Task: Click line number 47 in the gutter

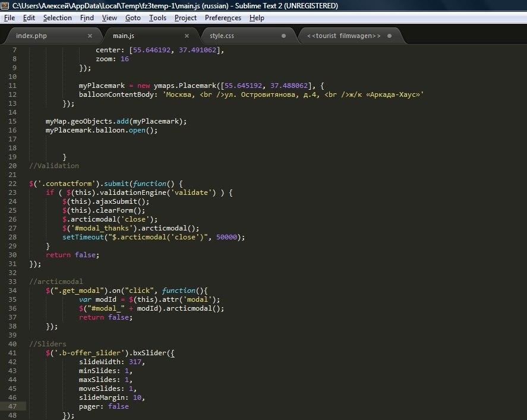Action: click(13, 406)
